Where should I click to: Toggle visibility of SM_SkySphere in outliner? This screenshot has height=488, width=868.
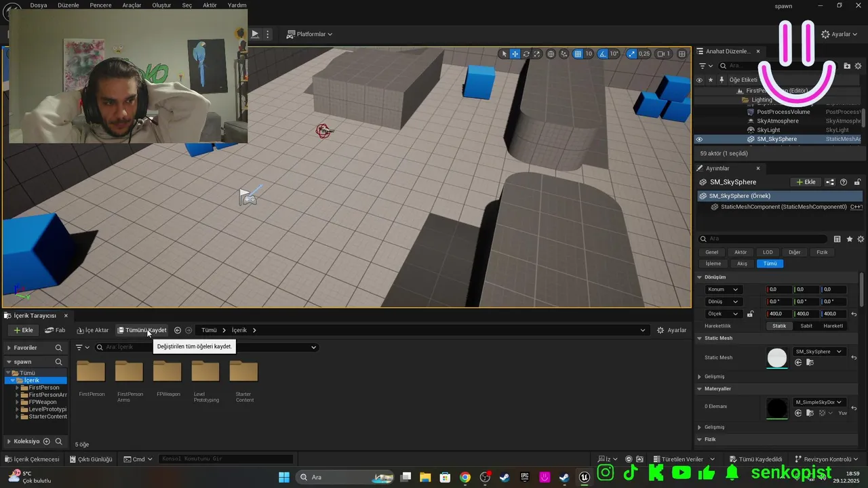[699, 139]
